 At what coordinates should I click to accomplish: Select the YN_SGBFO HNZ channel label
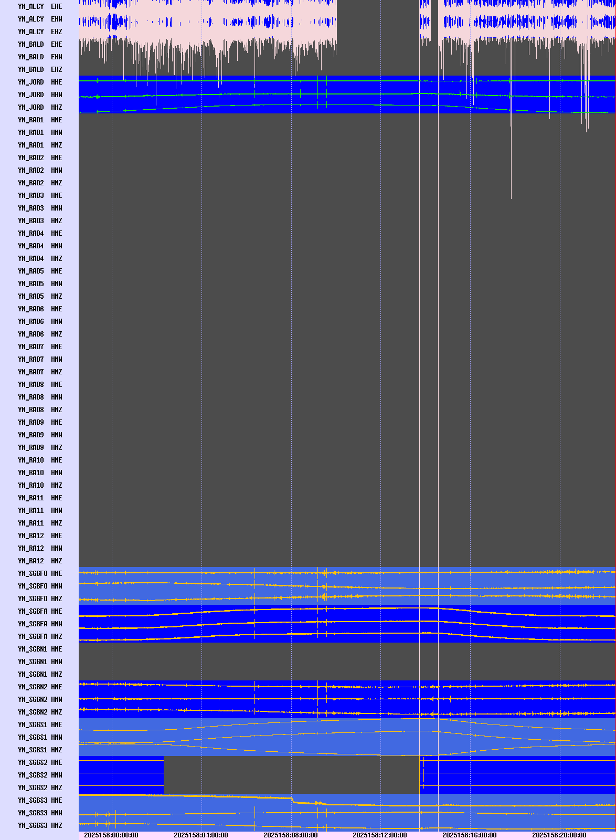click(x=40, y=598)
